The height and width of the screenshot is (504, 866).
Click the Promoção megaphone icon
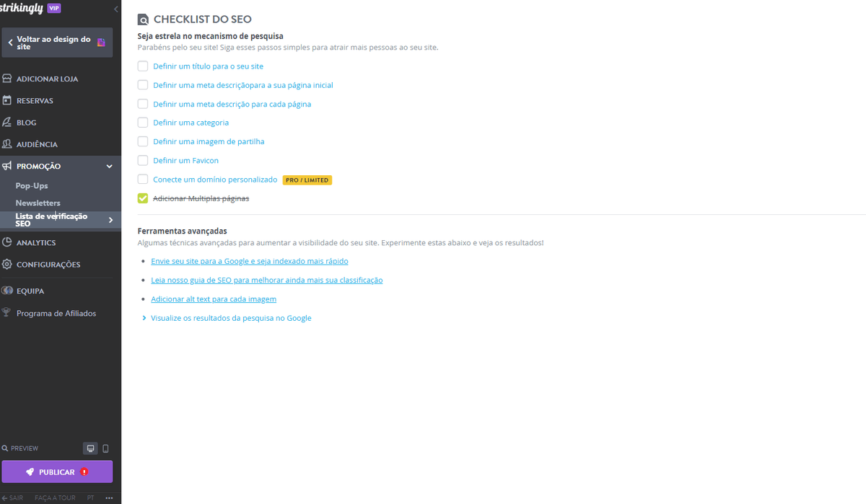coord(9,166)
